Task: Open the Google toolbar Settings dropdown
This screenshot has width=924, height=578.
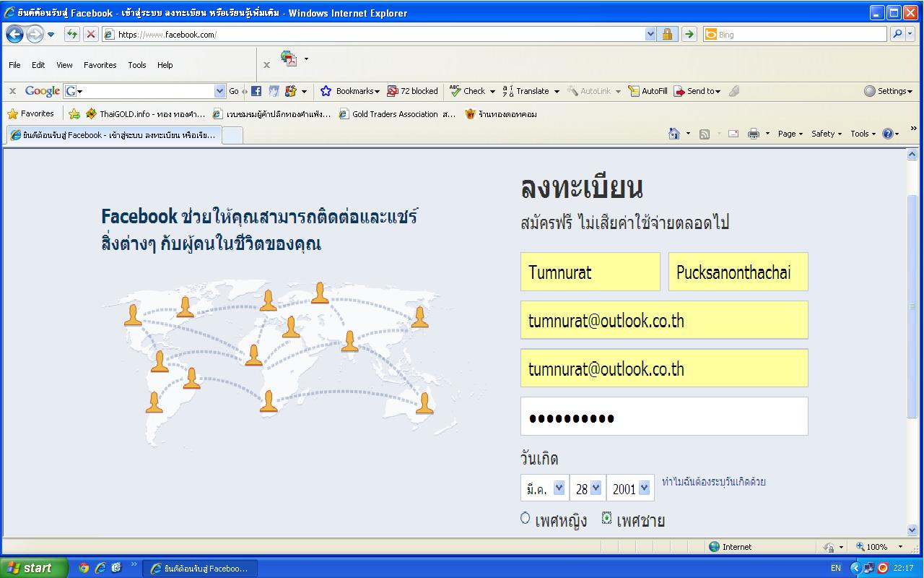Action: [x=889, y=91]
